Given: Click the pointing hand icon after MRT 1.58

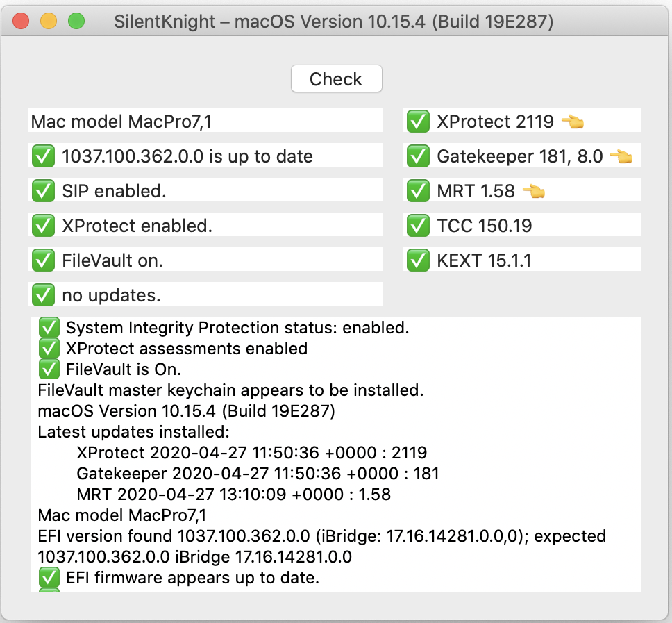Looking at the screenshot, I should (x=534, y=191).
